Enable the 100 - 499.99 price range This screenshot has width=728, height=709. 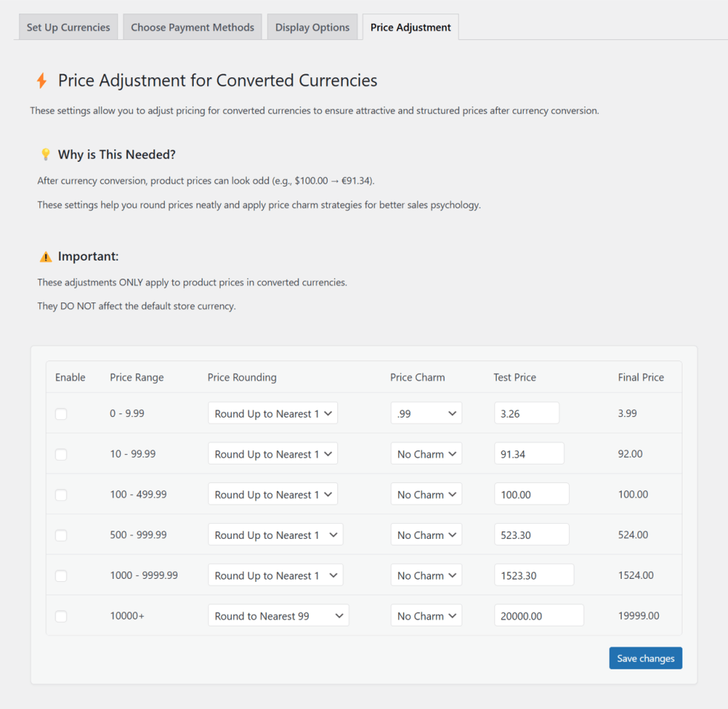61,494
